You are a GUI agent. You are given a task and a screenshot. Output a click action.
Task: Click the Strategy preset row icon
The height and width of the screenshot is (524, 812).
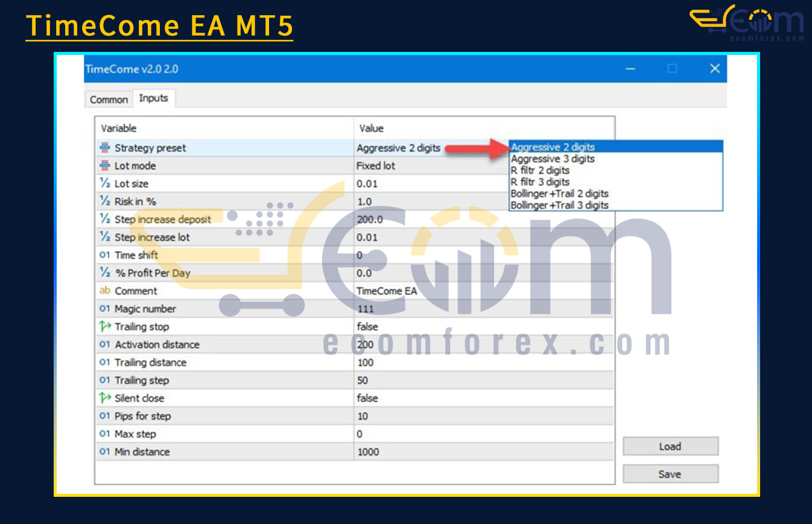[x=105, y=148]
